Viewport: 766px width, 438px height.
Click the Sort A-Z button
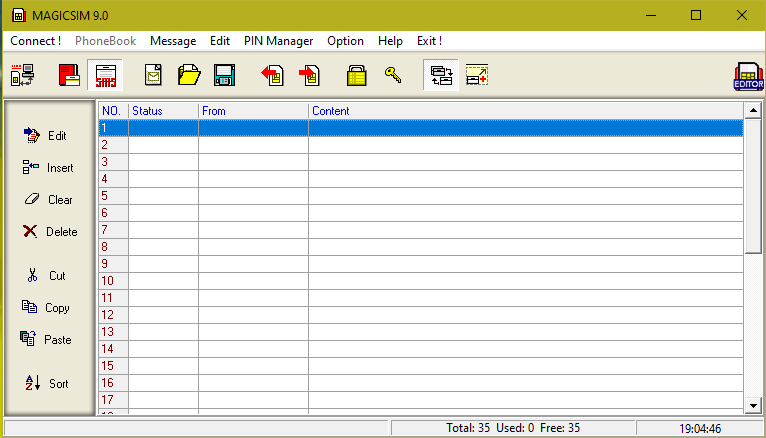pyautogui.click(x=46, y=383)
